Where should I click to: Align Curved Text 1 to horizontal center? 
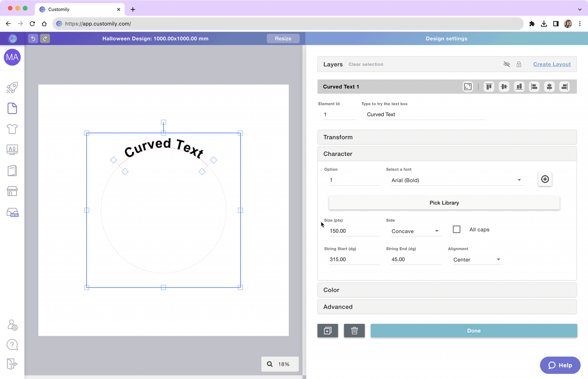coord(549,87)
